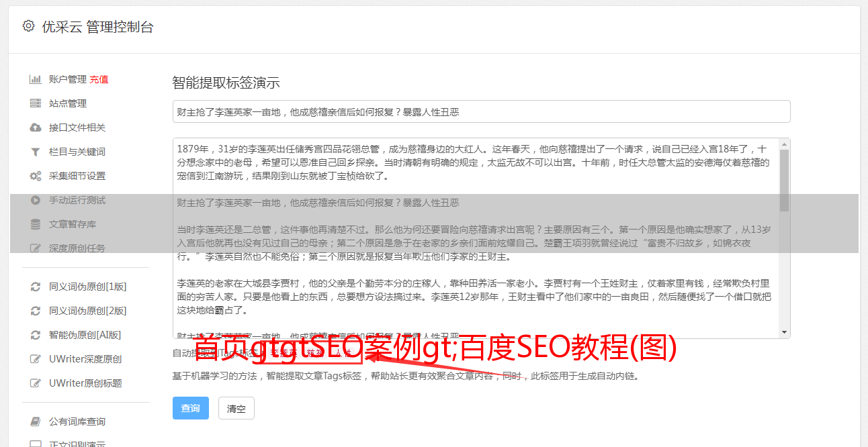Click the 公有词库查询 book icon
Viewport: 868px width, 447px height.
(36, 421)
